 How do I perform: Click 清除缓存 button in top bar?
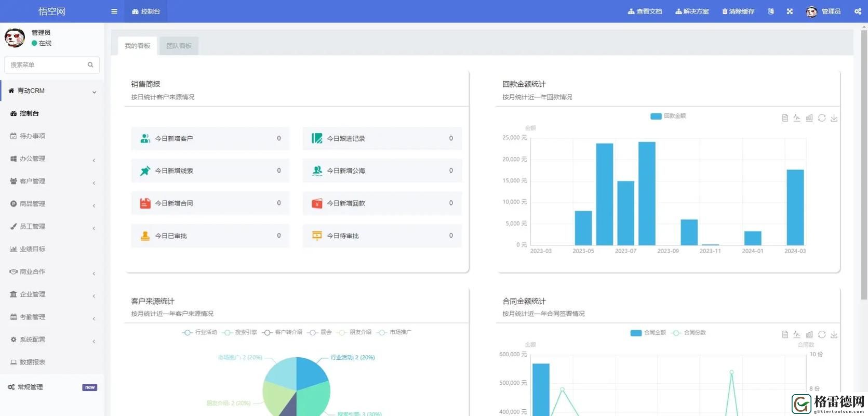click(738, 11)
